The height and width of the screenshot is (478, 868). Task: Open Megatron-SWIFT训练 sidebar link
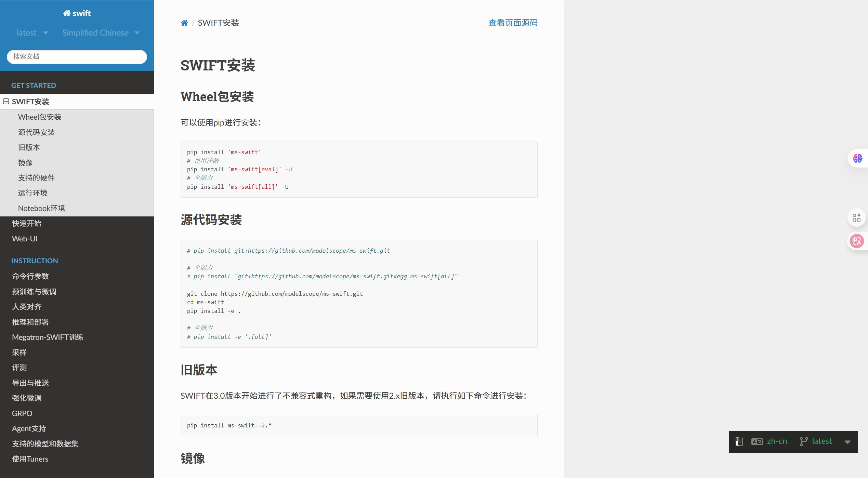(x=48, y=337)
